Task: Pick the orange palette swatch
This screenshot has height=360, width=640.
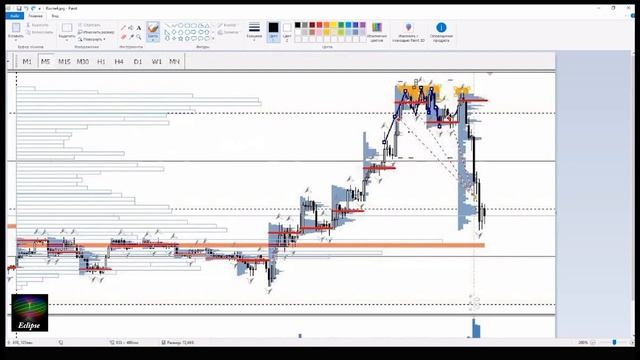Action: [327, 25]
